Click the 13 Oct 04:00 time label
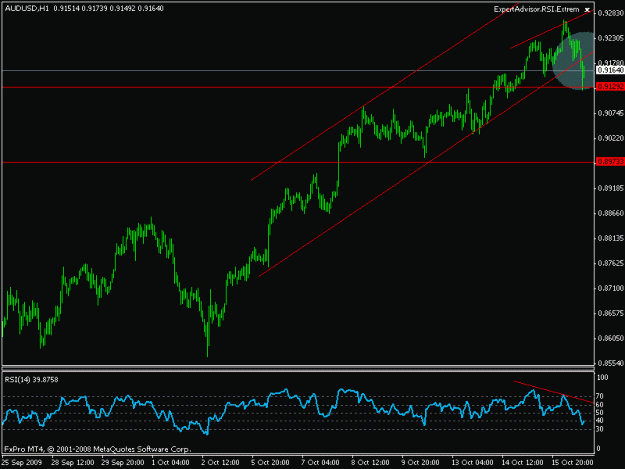 [472, 462]
